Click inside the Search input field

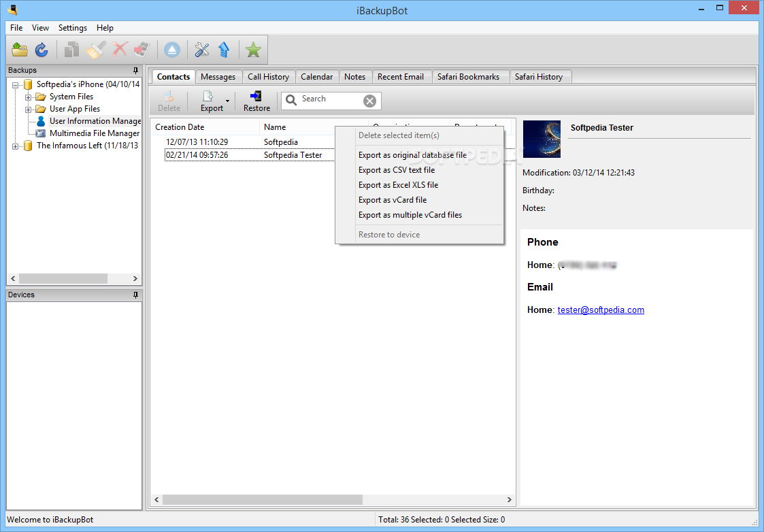click(x=331, y=101)
